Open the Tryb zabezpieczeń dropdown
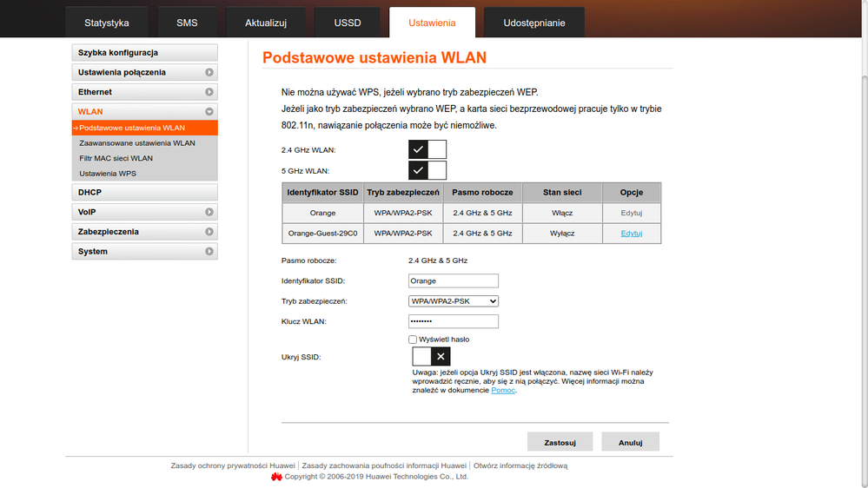868x488 pixels. pos(454,301)
